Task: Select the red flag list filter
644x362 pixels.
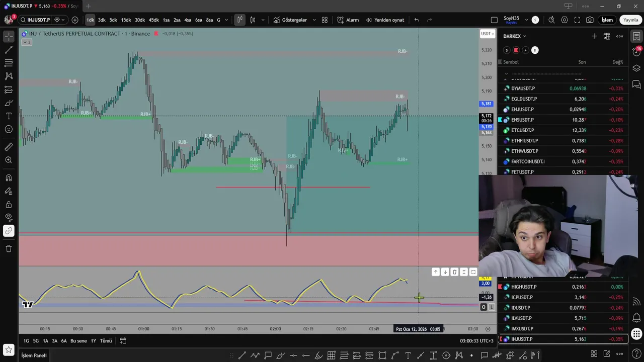Action: 516,50
